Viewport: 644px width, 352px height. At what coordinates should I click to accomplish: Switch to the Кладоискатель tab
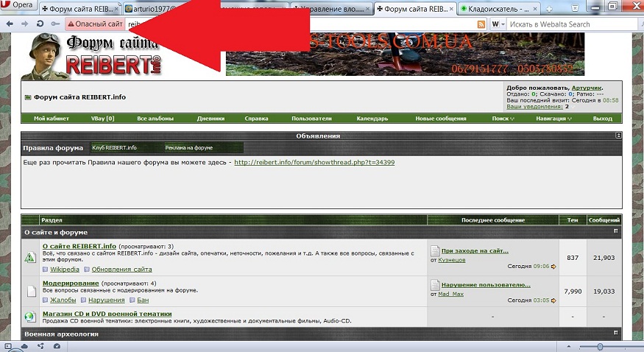coord(498,9)
